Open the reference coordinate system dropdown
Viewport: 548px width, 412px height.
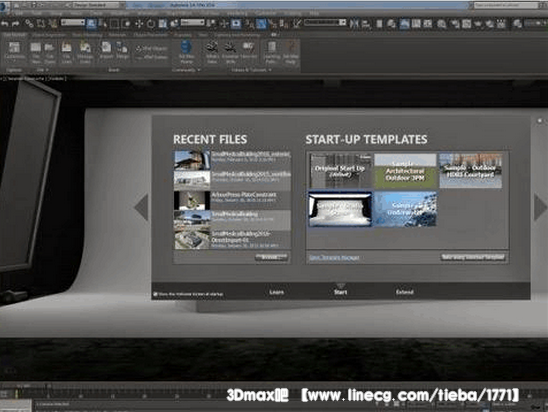[192, 22]
